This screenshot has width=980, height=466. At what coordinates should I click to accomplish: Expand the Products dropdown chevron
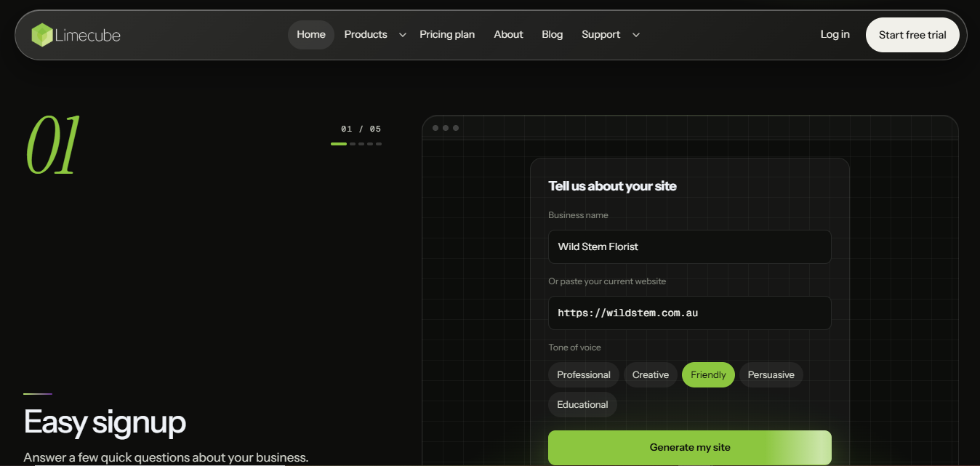tap(403, 35)
